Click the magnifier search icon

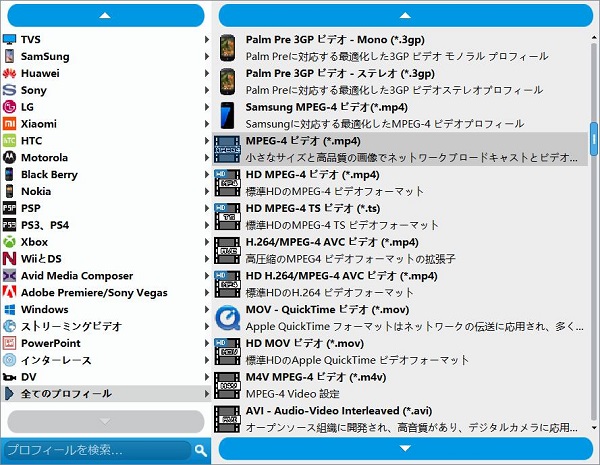pos(200,451)
